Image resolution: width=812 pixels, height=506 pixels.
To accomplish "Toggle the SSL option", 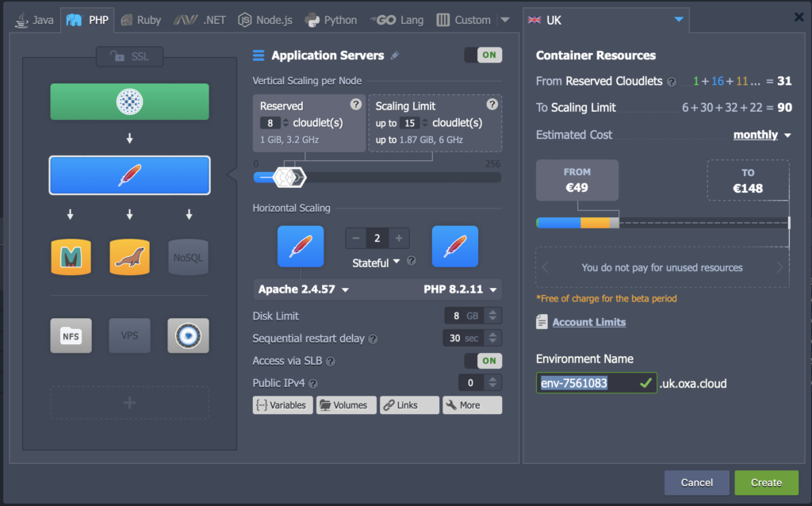I will click(129, 56).
